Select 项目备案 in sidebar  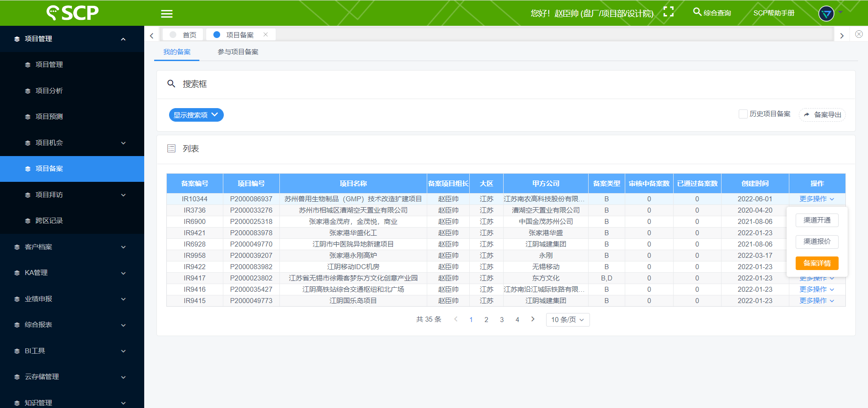72,169
